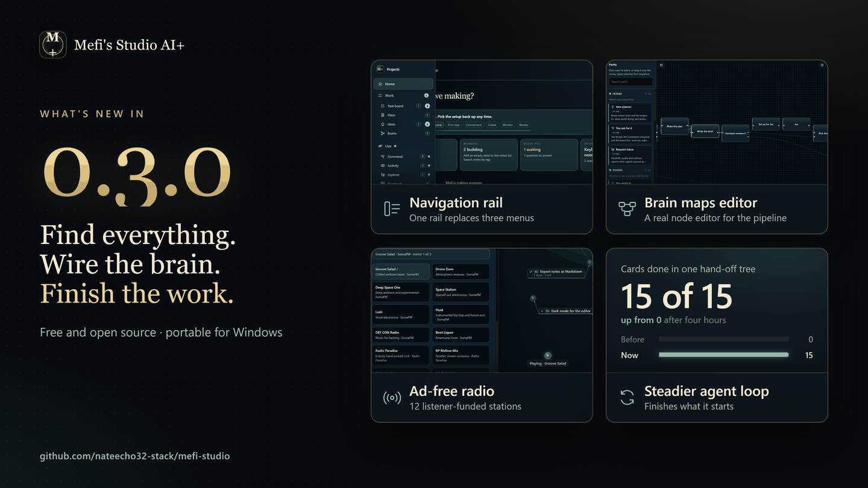The height and width of the screenshot is (488, 868).
Task: Click the Home house icon in the rail
Action: (380, 84)
